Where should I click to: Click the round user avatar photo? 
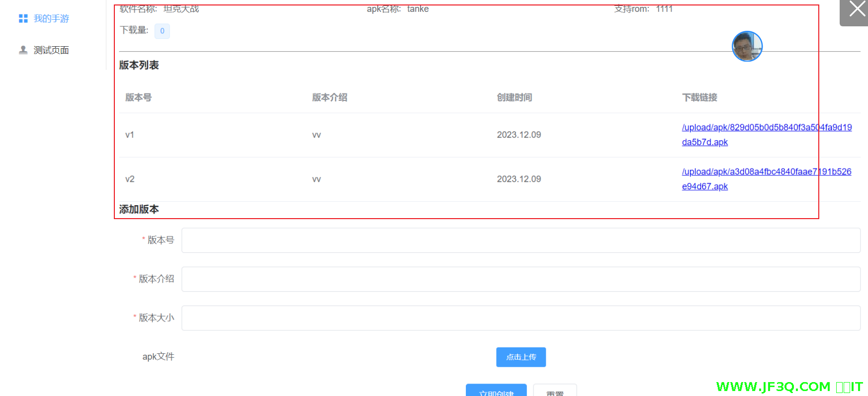coord(747,46)
